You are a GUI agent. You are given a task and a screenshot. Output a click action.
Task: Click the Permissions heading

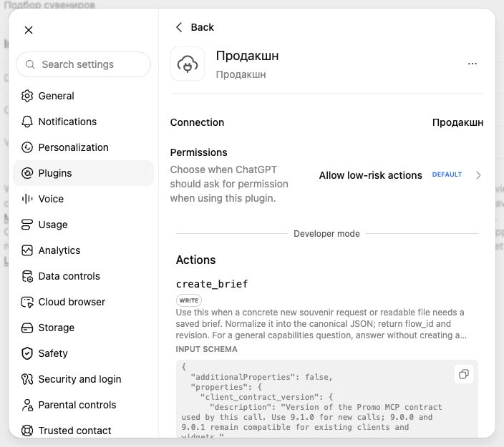(198, 152)
